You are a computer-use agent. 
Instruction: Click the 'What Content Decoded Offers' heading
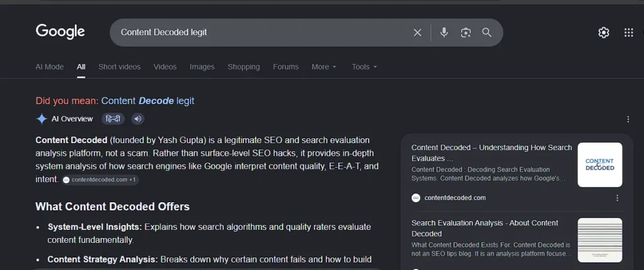113,207
